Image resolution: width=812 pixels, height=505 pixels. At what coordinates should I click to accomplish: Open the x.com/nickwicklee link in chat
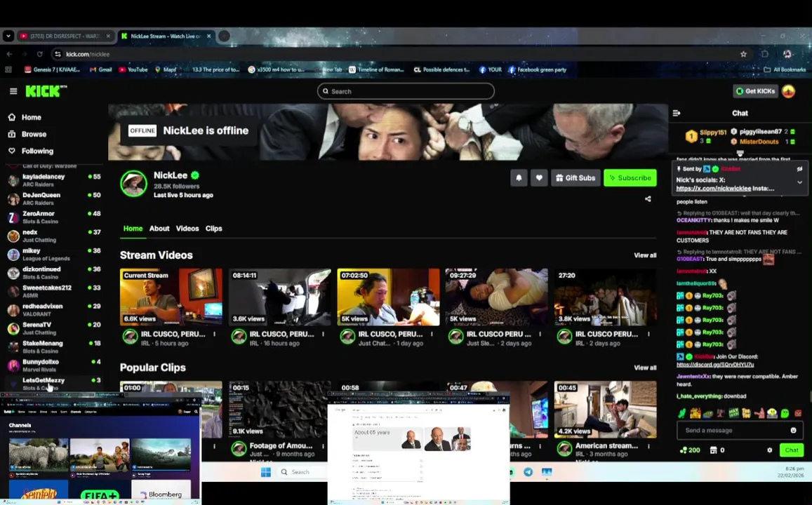[x=713, y=189]
